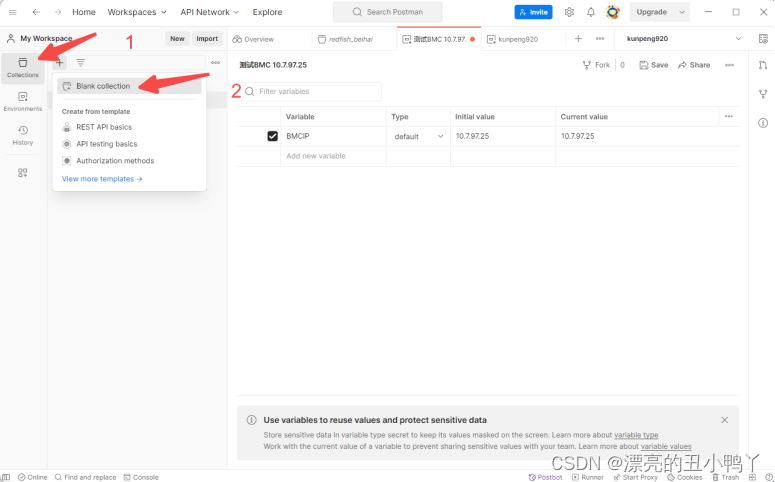Share the environment
Screen dimensions: 775x482
[x=694, y=65]
